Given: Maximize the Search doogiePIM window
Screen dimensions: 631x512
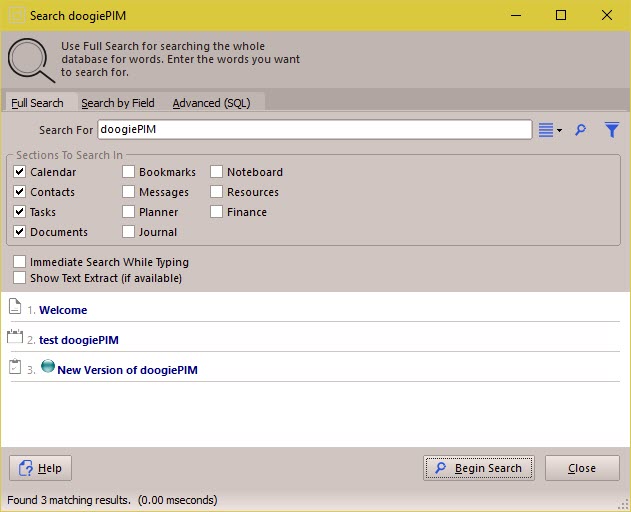Looking at the screenshot, I should [561, 15].
